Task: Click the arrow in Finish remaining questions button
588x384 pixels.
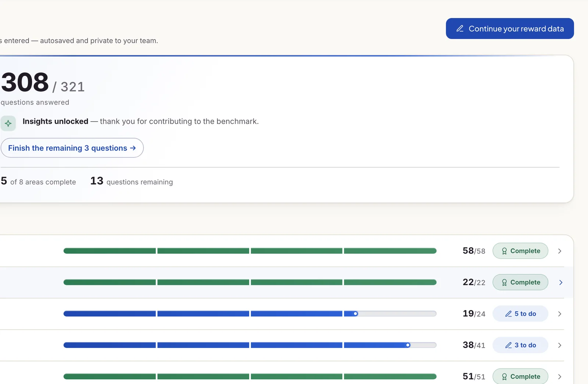Action: tap(133, 148)
